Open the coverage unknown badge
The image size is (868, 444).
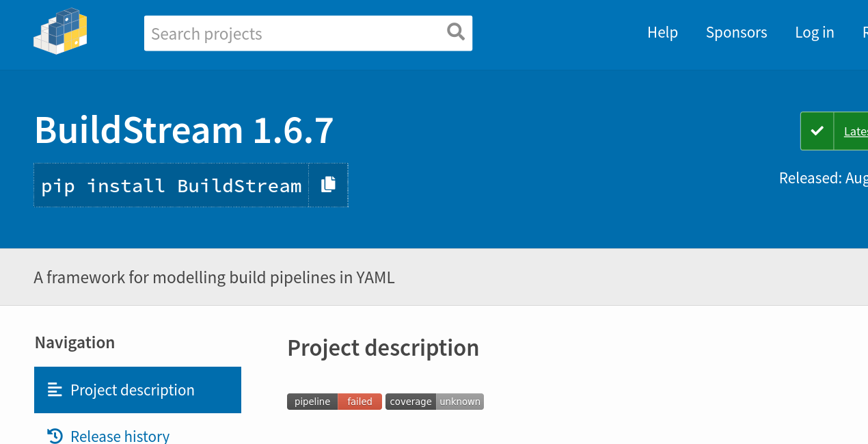pos(434,402)
